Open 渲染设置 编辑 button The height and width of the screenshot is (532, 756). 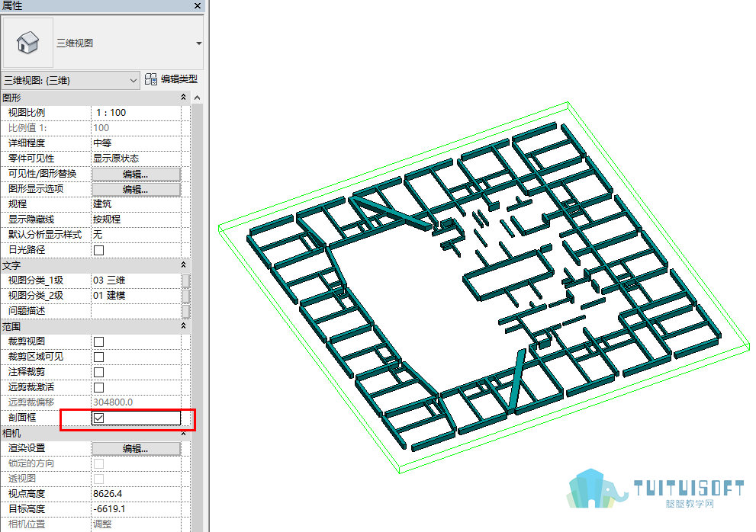tap(137, 449)
